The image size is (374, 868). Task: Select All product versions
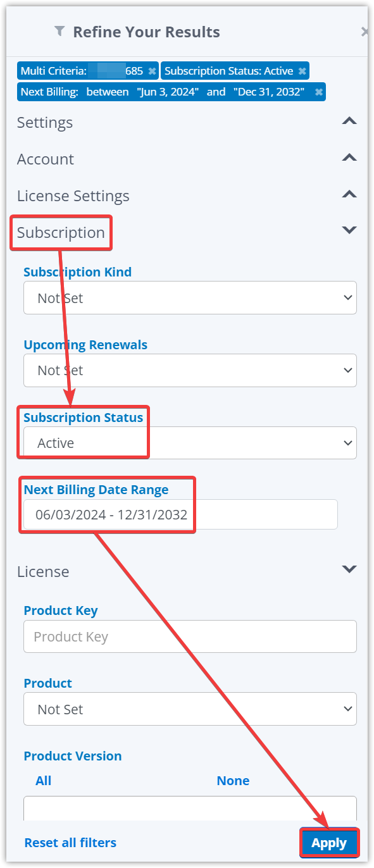click(43, 781)
